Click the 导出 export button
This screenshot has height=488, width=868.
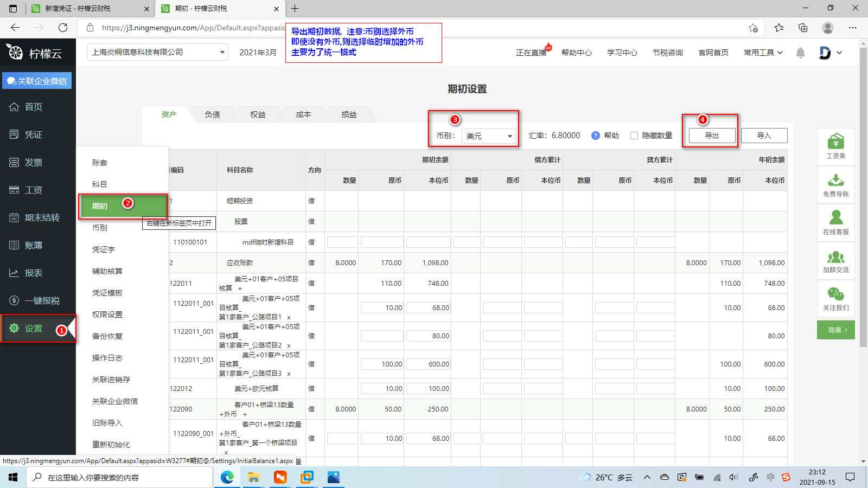click(x=712, y=136)
